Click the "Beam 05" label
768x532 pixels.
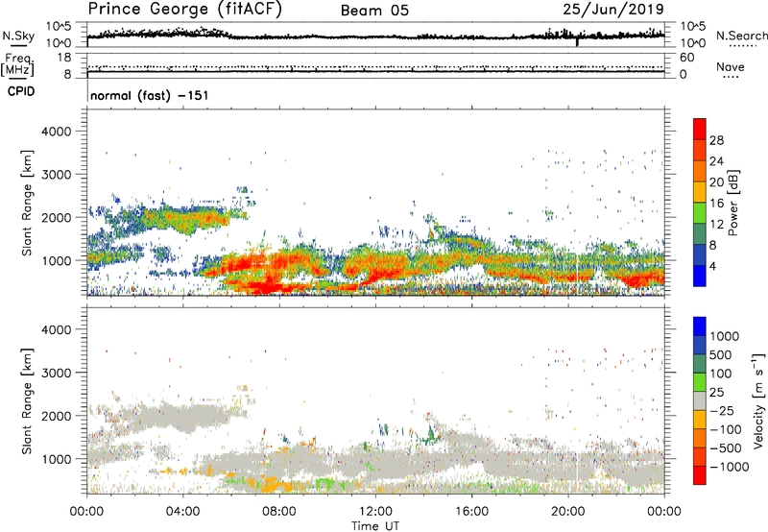pyautogui.click(x=374, y=11)
